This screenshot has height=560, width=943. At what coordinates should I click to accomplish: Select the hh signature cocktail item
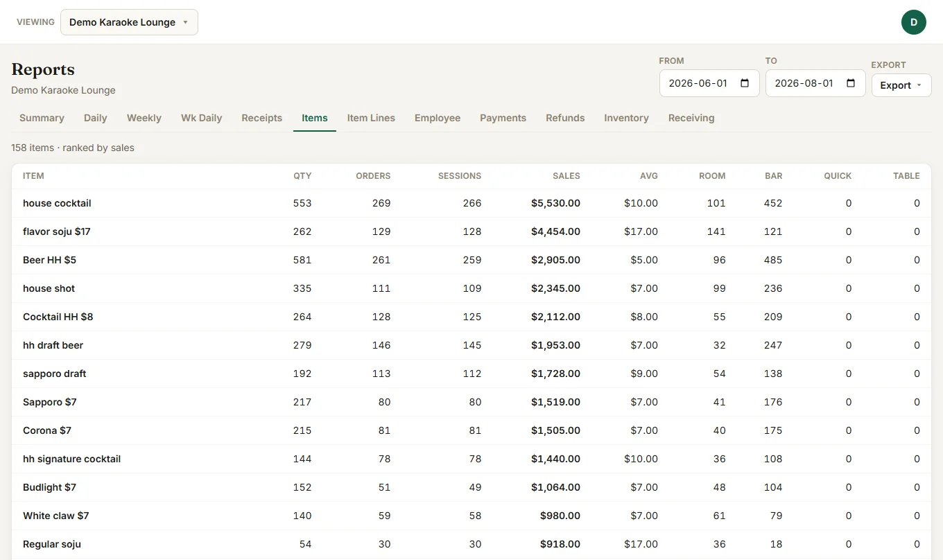point(72,459)
